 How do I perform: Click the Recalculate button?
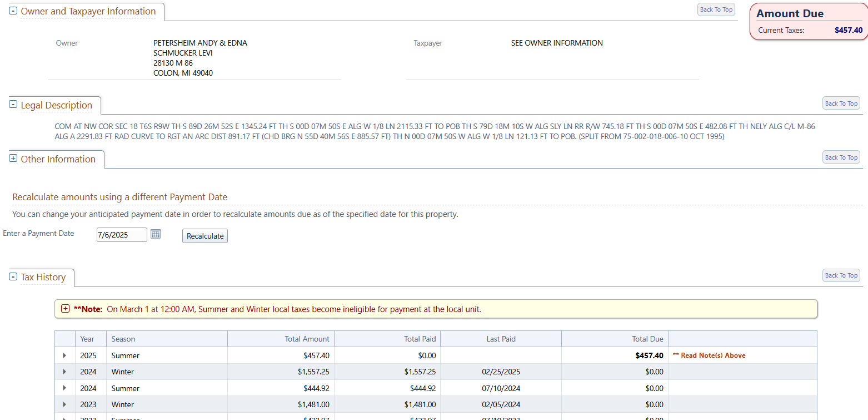tap(204, 236)
